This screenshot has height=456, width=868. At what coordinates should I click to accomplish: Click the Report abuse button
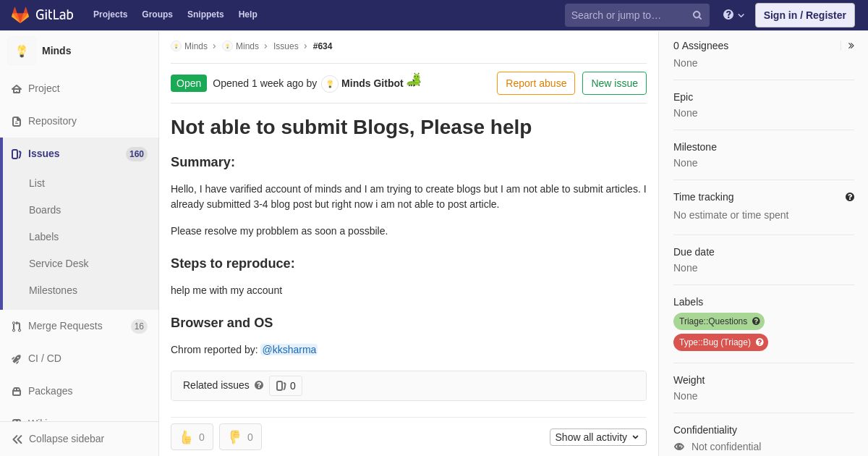click(536, 83)
